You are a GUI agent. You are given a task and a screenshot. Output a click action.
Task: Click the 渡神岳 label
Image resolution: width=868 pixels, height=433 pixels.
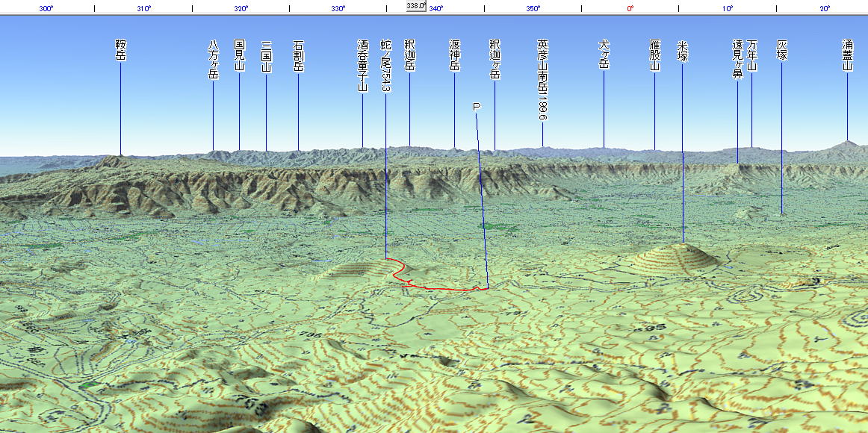tap(454, 55)
